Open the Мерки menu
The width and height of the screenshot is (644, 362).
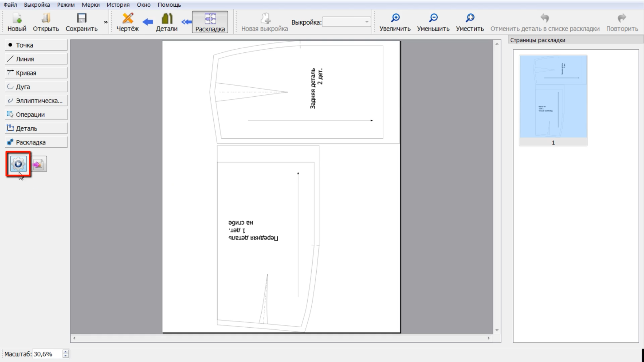pyautogui.click(x=91, y=5)
